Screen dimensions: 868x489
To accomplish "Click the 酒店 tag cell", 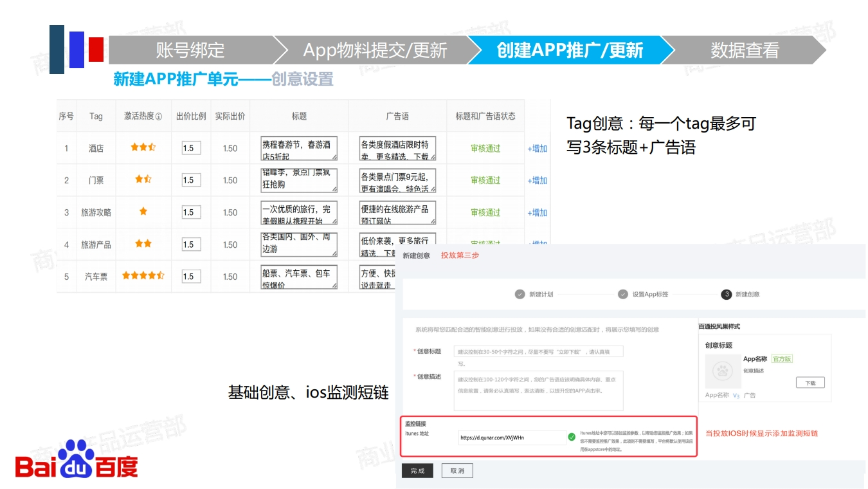I will point(96,148).
